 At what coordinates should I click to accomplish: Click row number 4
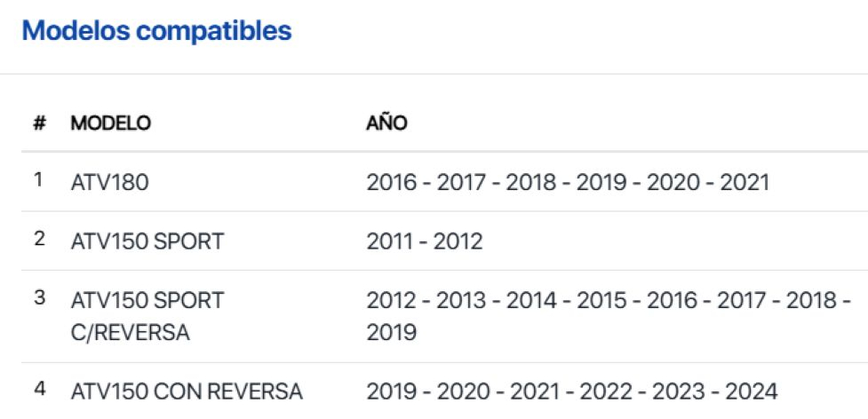point(39,389)
